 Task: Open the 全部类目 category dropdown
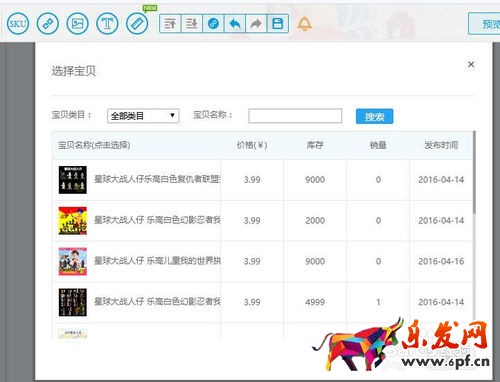[x=143, y=116]
